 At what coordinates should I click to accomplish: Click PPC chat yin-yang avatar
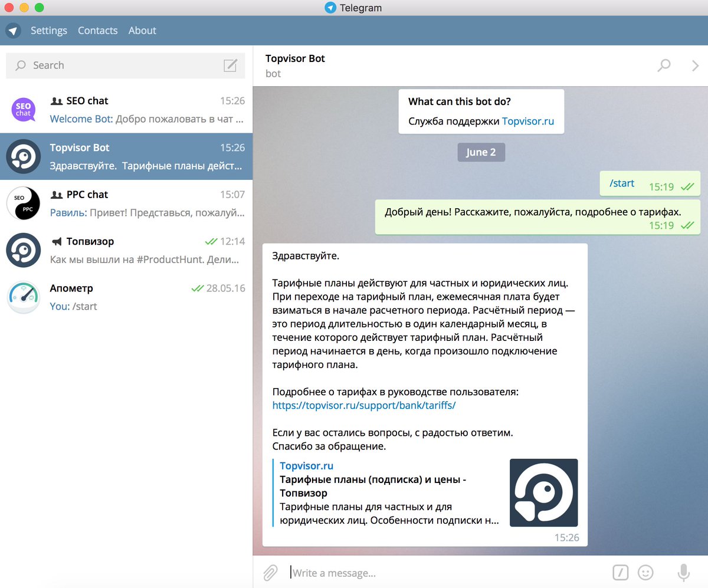pyautogui.click(x=24, y=203)
